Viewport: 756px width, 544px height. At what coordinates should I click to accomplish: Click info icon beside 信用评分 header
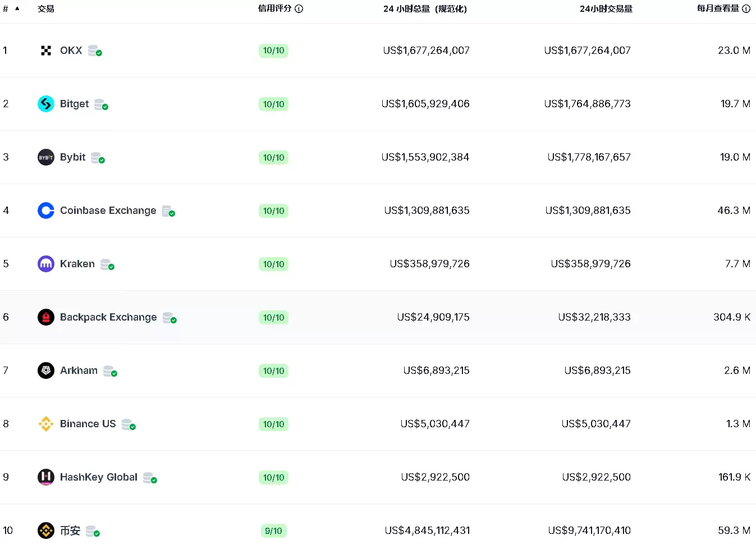point(299,8)
